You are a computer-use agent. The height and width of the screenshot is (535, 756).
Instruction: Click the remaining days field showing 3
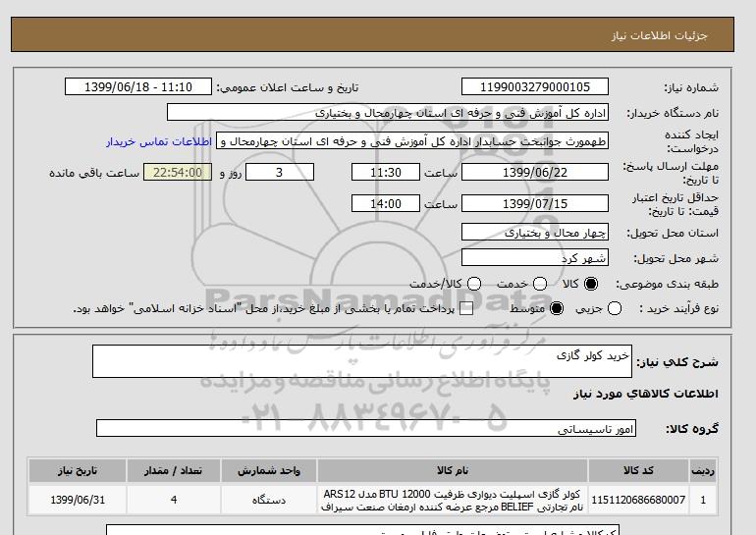tap(280, 172)
